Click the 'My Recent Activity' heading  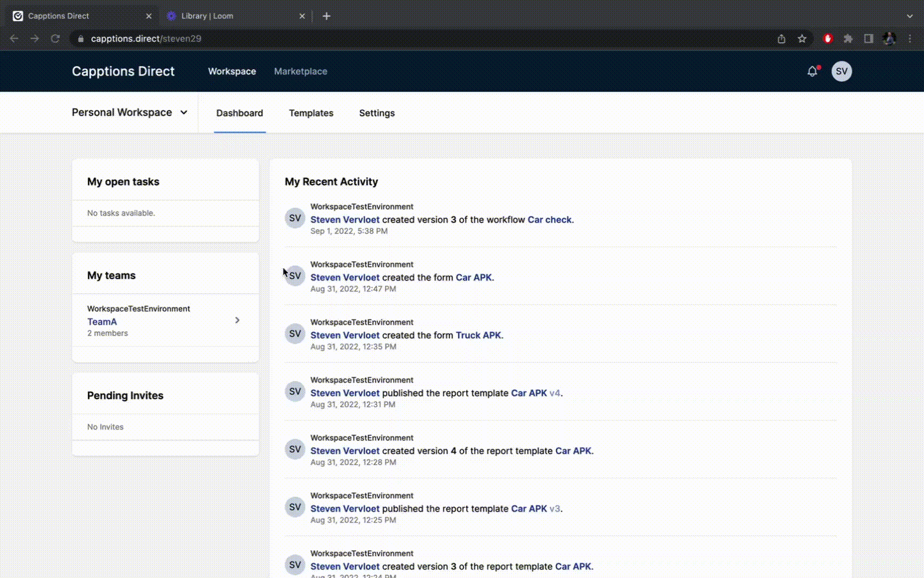332,181
